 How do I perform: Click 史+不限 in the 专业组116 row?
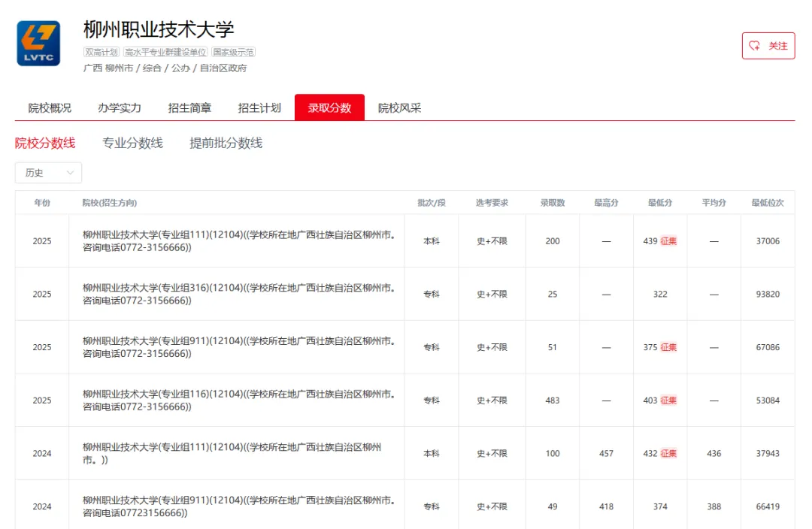tap(492, 400)
